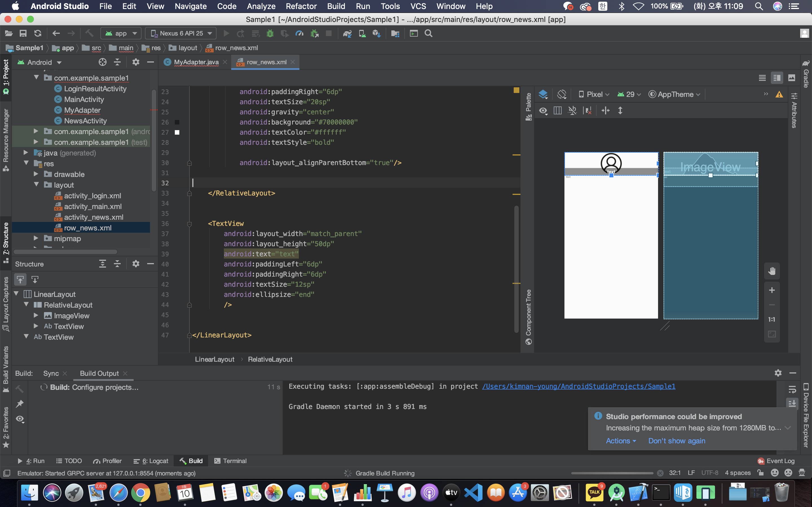This screenshot has height=507, width=812.
Task: Open the AppTheme theme dropdown
Action: click(x=675, y=95)
